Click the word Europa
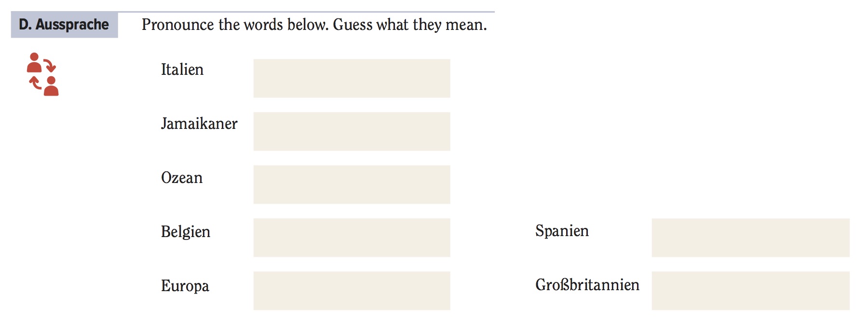Screen dimensions: 868x323 (185, 286)
